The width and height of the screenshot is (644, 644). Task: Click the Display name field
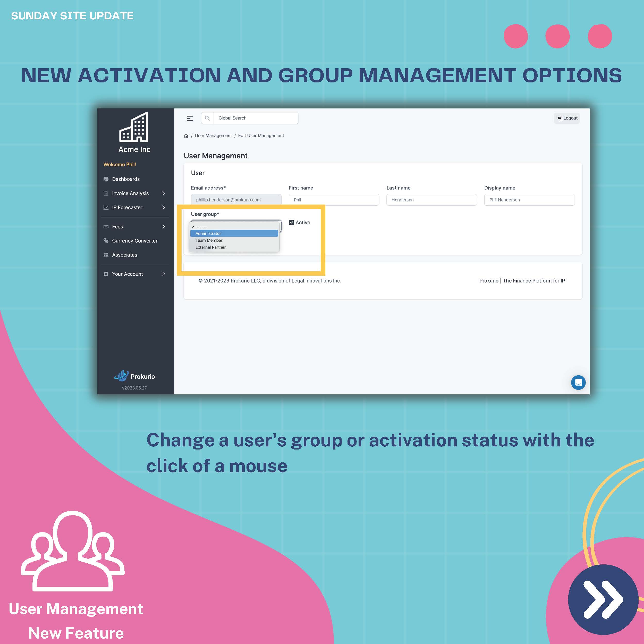click(529, 200)
